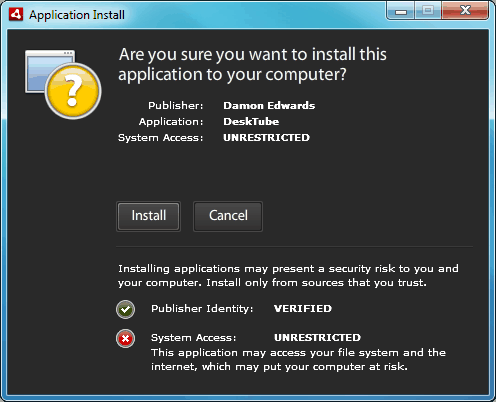Close the Application Install dialog
The image size is (496, 402).
pyautogui.click(x=465, y=11)
